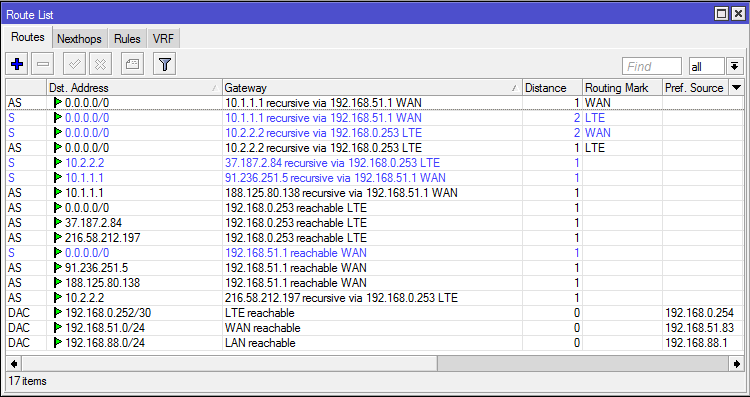Sort by Routing Mark column header
Screen dimensions: 750x397
click(x=622, y=88)
